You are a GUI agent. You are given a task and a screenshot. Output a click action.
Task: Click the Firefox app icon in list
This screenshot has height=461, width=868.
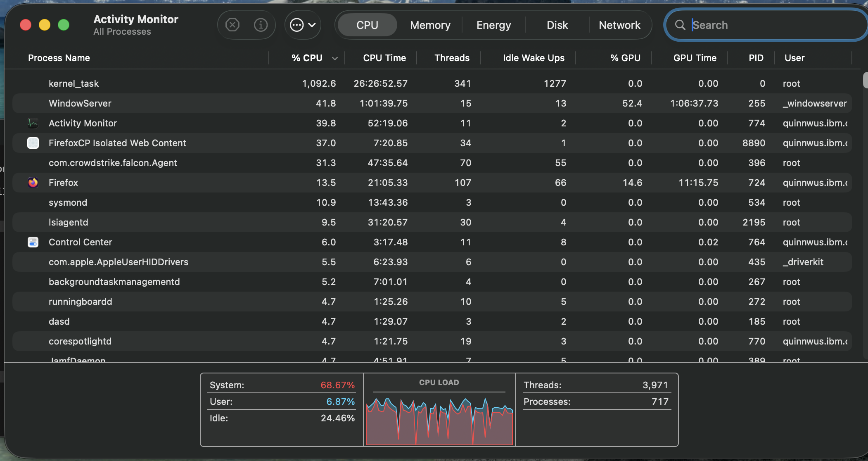click(x=33, y=183)
